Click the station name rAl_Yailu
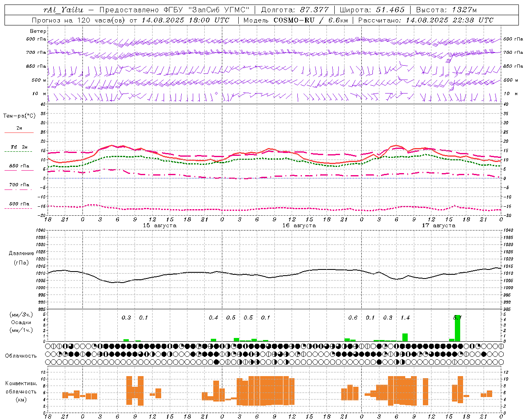 click(x=64, y=10)
